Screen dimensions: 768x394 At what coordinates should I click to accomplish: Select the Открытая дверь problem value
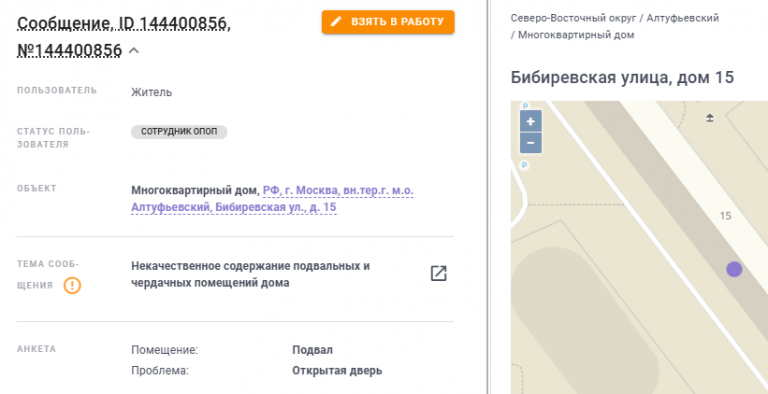pyautogui.click(x=337, y=370)
